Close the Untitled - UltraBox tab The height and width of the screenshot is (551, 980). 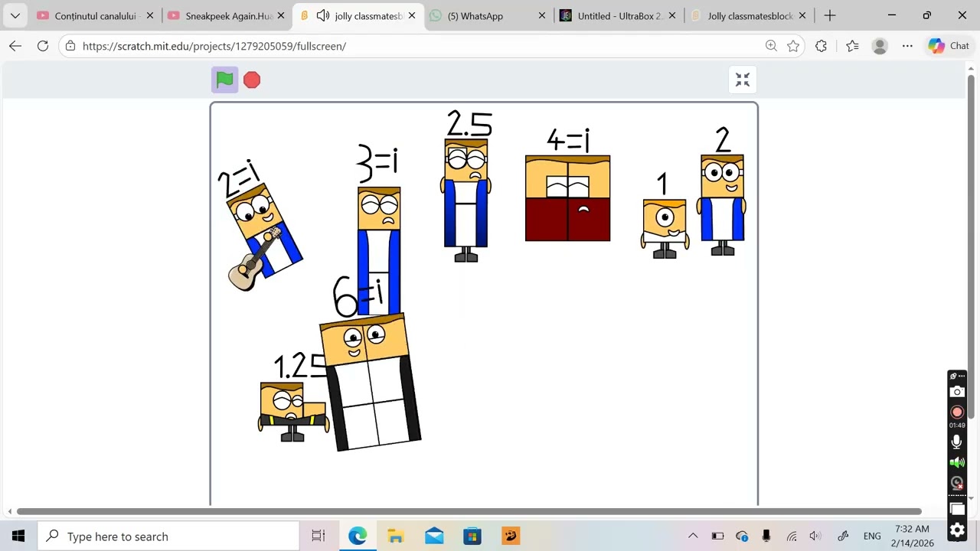click(x=674, y=15)
